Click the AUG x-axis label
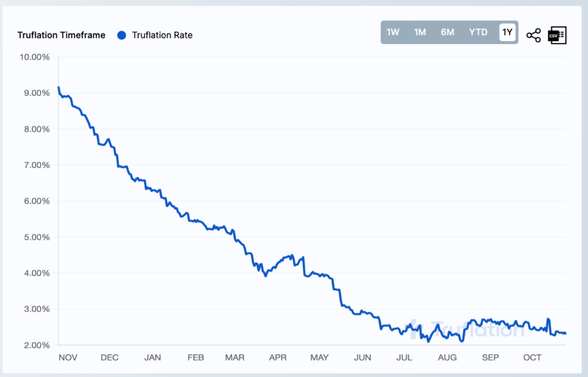The height and width of the screenshot is (377, 588). tap(447, 358)
